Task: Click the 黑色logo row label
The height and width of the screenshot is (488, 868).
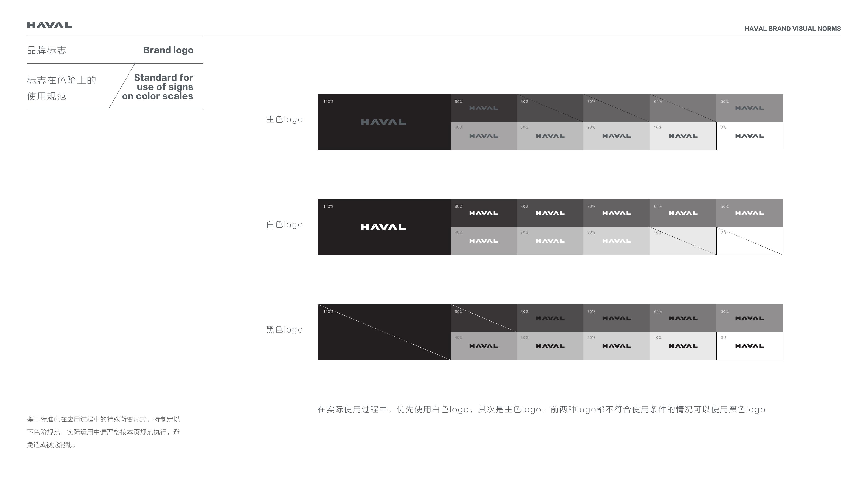Action: [284, 329]
